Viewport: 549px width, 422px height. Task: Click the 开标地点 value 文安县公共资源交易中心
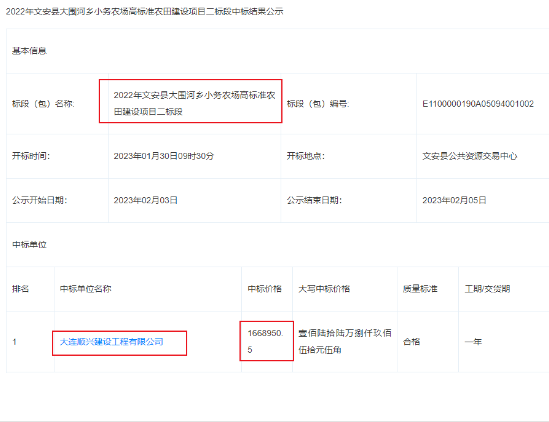click(470, 156)
